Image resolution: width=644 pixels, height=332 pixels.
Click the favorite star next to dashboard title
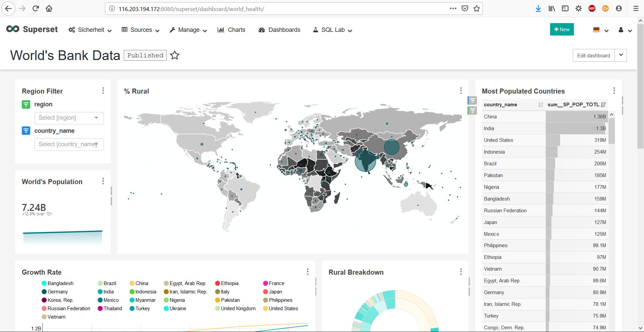click(x=175, y=55)
